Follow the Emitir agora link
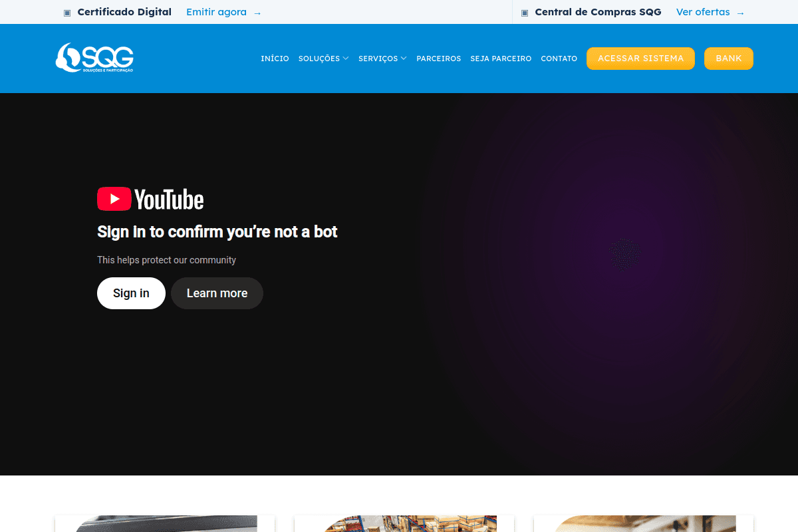 click(x=216, y=12)
